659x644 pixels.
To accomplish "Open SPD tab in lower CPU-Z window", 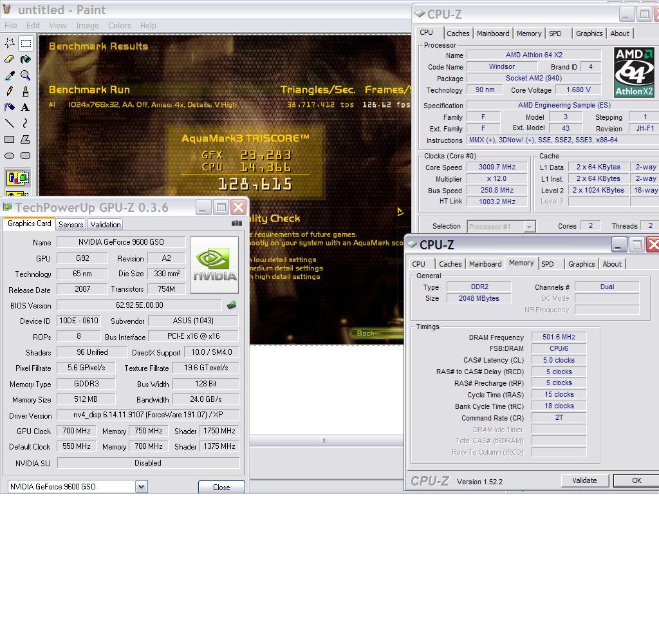I will (548, 264).
